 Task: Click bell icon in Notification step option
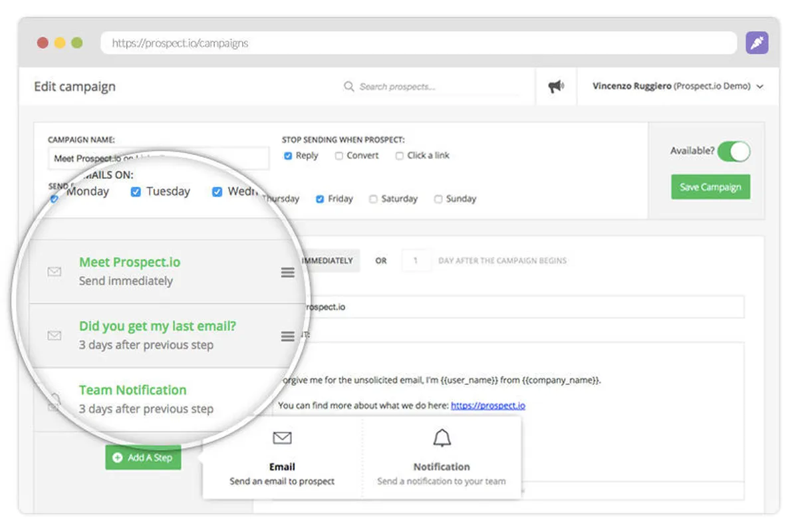(442, 438)
